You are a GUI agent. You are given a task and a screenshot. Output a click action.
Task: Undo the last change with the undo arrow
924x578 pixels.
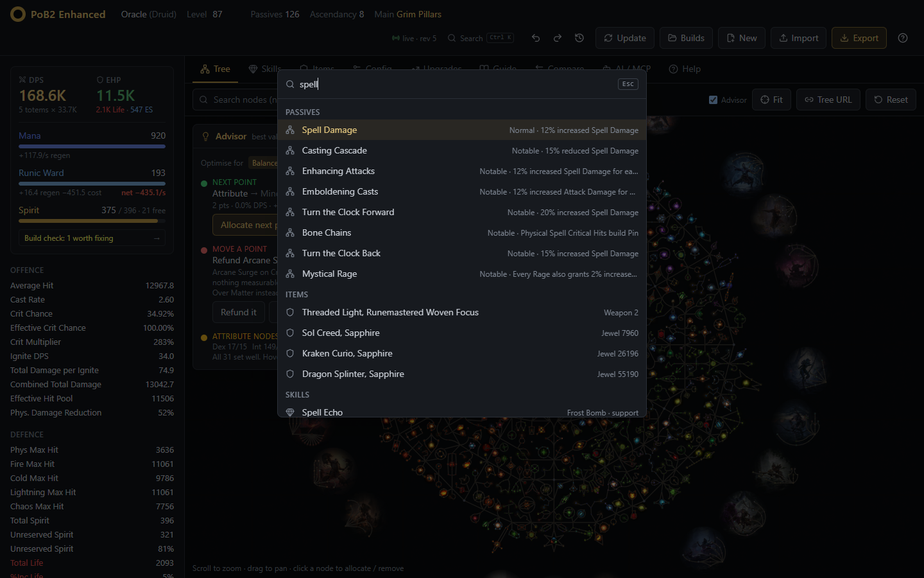coord(536,38)
